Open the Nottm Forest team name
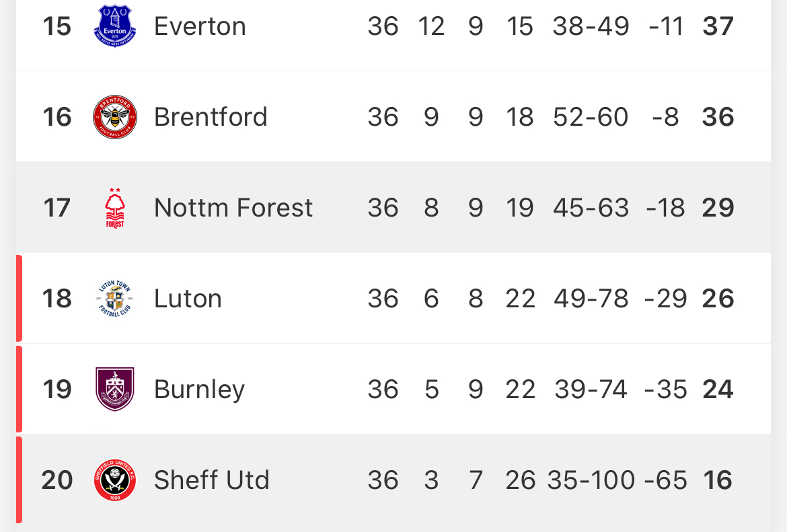The image size is (787, 532). point(233,208)
